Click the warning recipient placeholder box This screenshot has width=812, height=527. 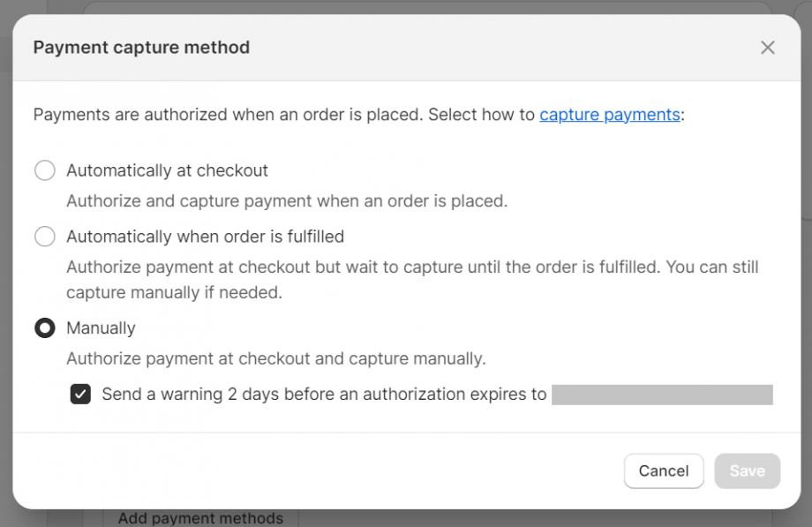click(x=662, y=395)
